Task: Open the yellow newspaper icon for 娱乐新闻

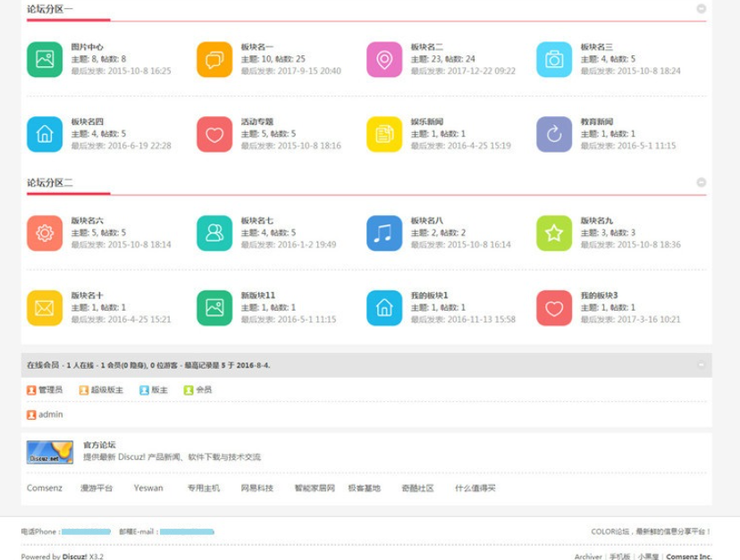Action: (x=384, y=134)
